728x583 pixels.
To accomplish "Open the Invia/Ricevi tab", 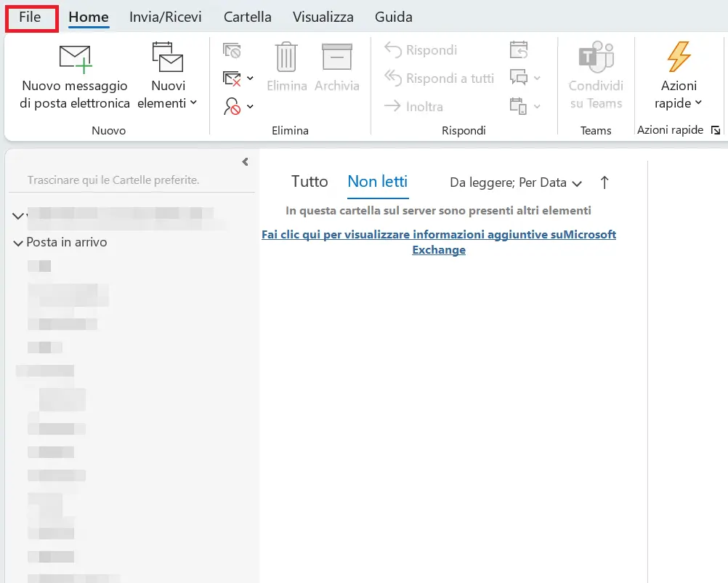I will coord(165,17).
